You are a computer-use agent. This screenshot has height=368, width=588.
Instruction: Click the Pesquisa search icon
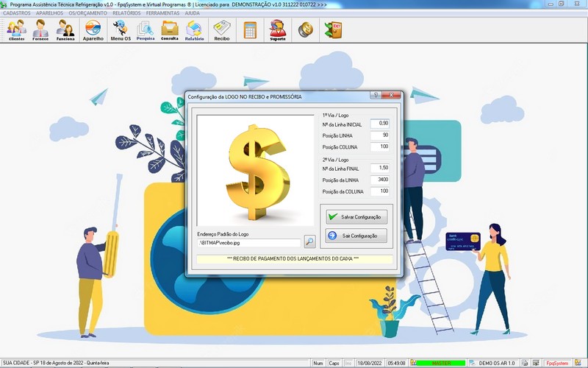(x=146, y=30)
